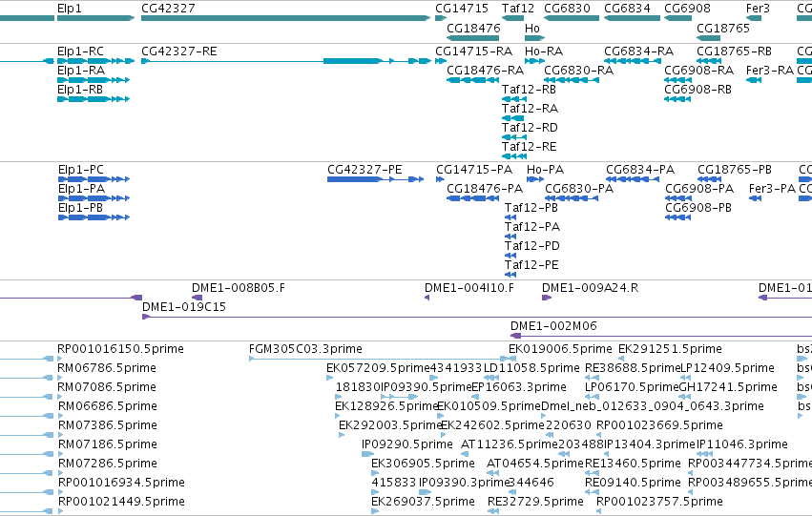Select the CG18765-RB transcript label

point(734,52)
